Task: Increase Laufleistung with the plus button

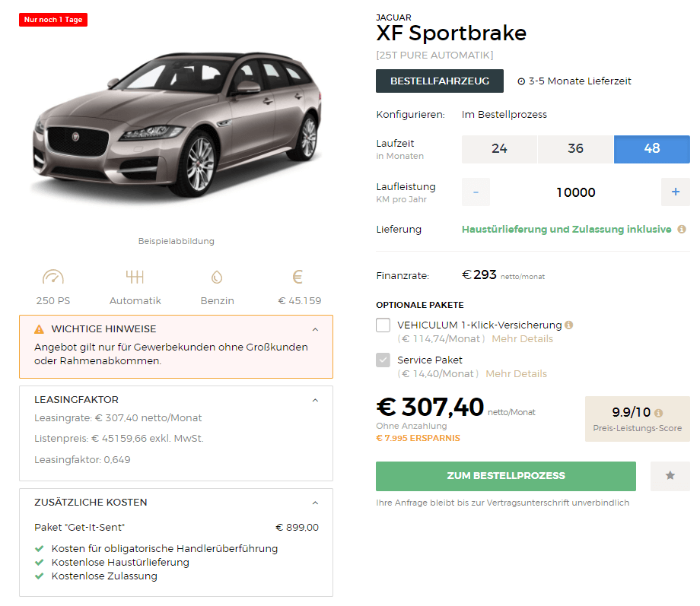Action: tap(676, 192)
